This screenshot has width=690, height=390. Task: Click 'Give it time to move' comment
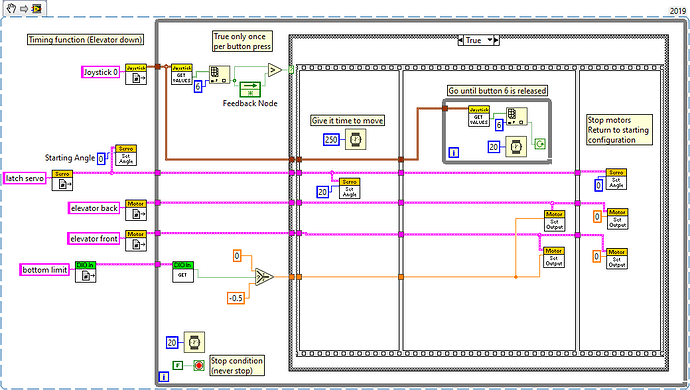[347, 121]
